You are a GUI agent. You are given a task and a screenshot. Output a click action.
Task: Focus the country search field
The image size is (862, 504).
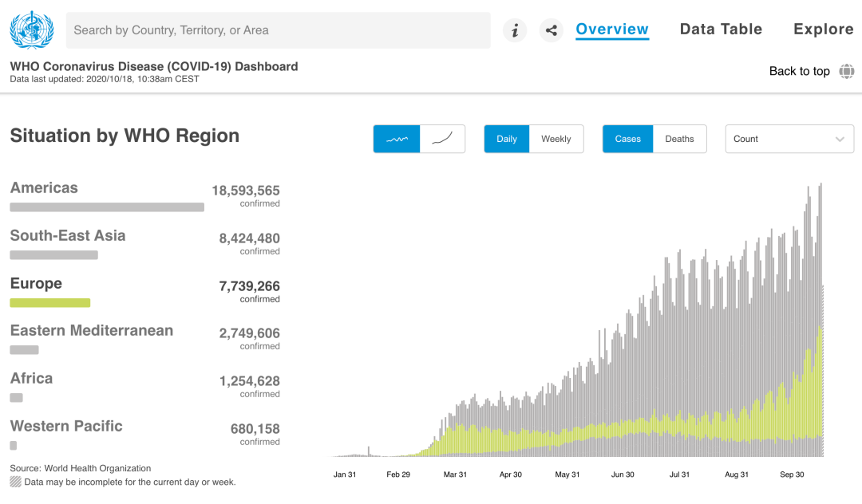click(x=279, y=30)
